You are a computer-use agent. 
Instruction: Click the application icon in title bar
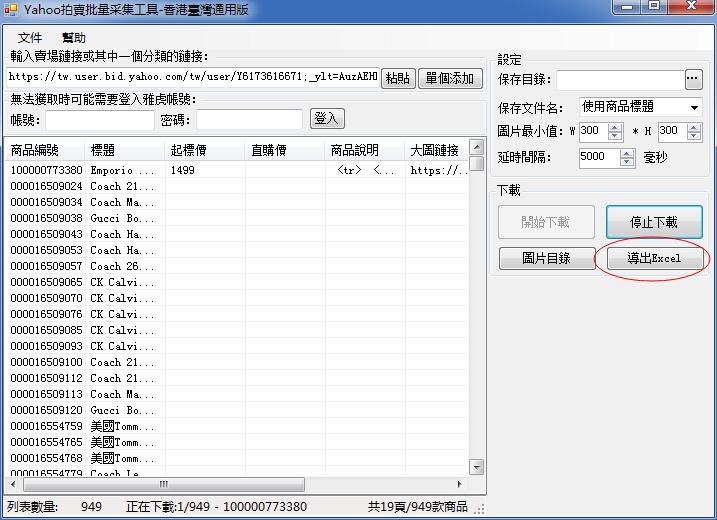(11, 10)
